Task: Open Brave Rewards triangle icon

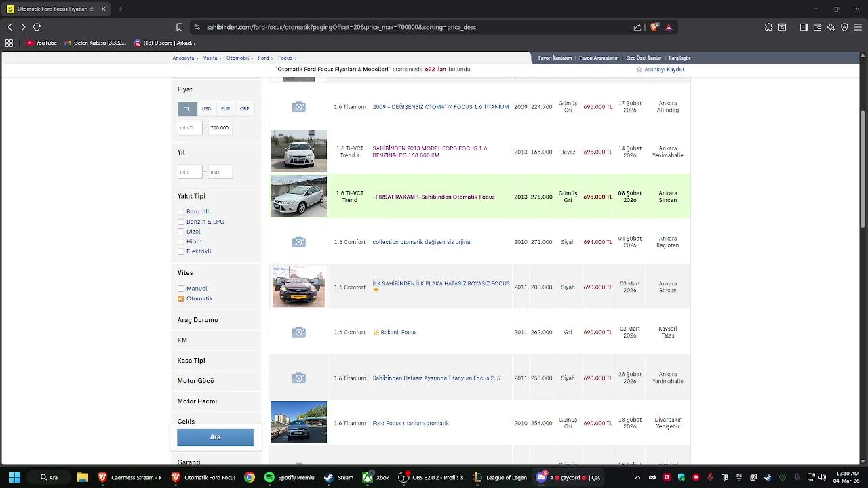Action: pos(669,27)
